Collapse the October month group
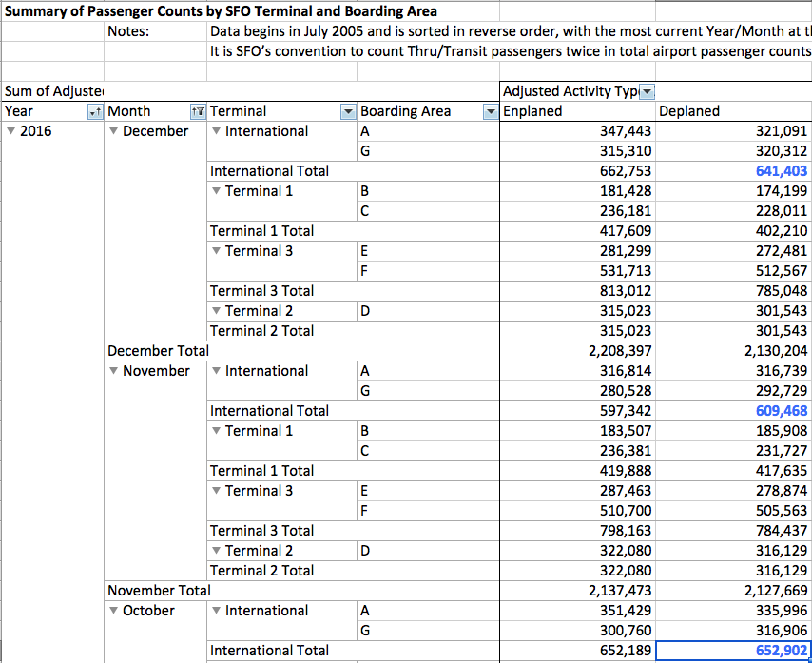This screenshot has width=812, height=663. pos(113,612)
